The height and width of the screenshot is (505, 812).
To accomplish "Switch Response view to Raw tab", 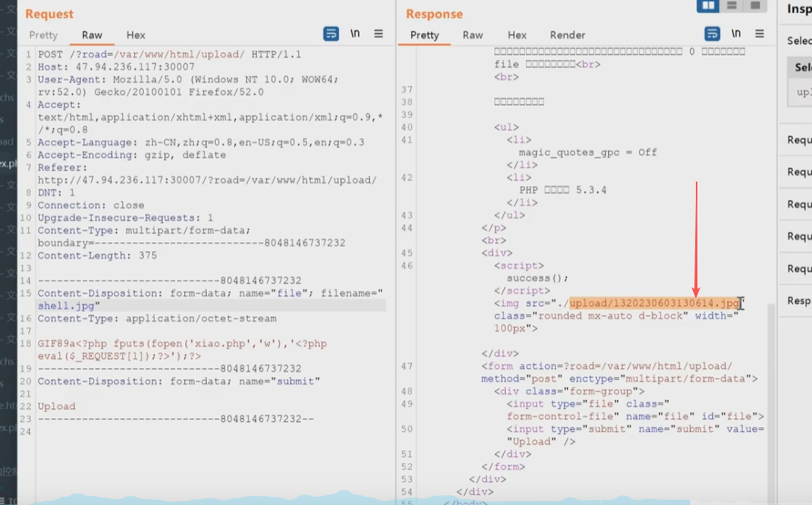I will click(473, 35).
